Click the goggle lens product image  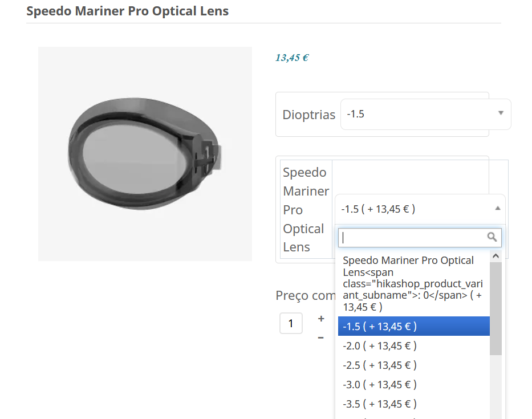145,154
